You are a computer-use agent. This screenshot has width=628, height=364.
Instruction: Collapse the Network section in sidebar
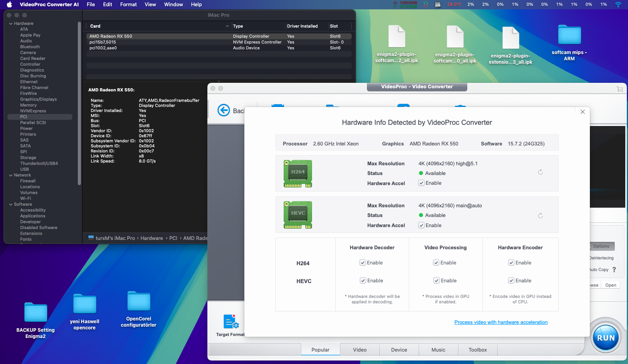pos(11,175)
